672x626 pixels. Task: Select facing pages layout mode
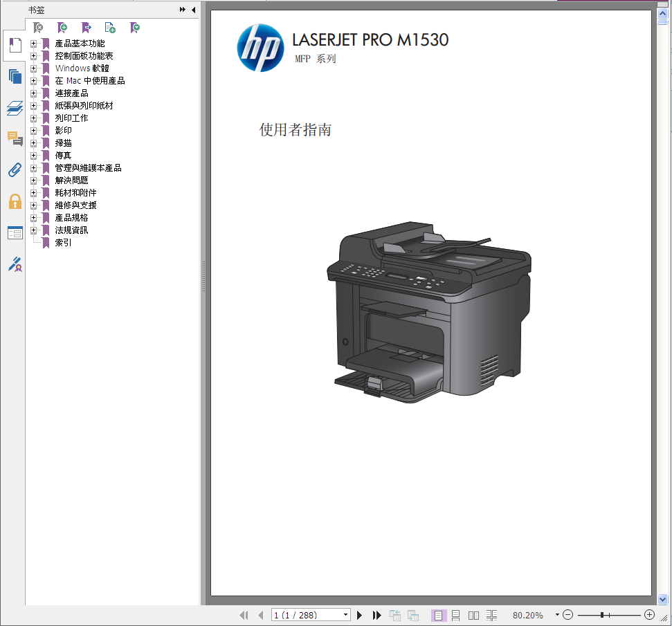coord(473,616)
